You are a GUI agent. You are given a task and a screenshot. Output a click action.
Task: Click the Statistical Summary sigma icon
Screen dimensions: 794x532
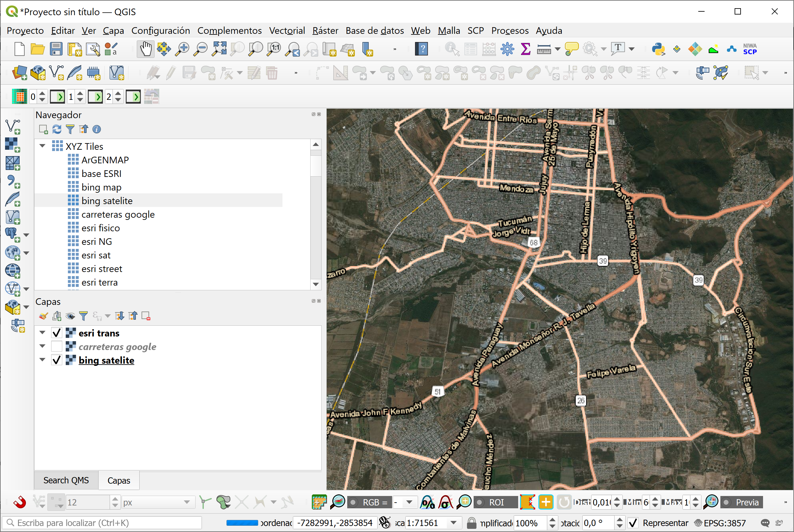(526, 49)
